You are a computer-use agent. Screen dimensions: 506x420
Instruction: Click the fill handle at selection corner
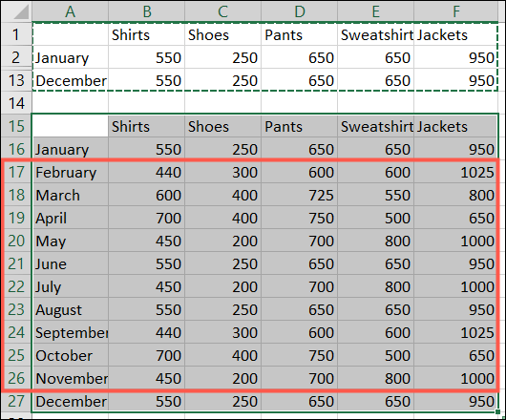[x=498, y=412]
